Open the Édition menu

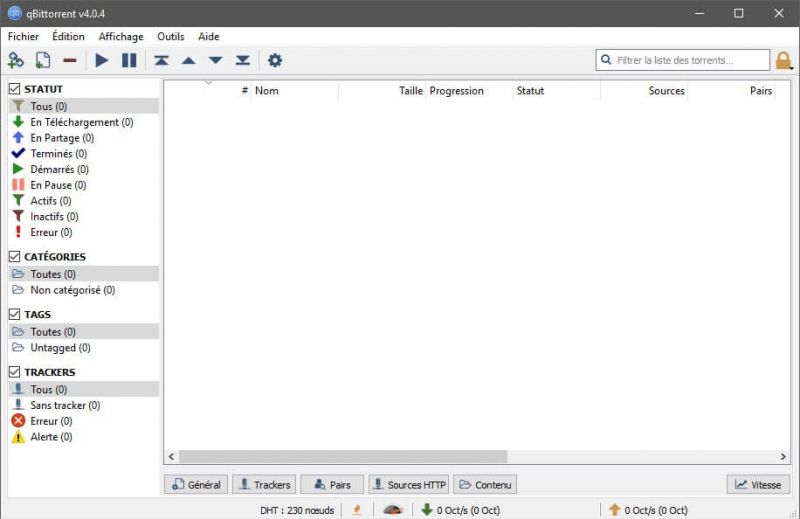click(x=68, y=36)
